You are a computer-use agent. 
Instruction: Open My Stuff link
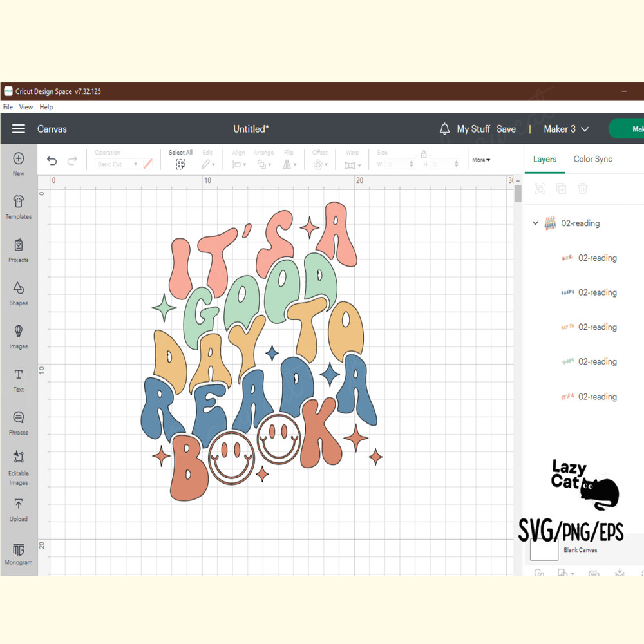click(473, 129)
